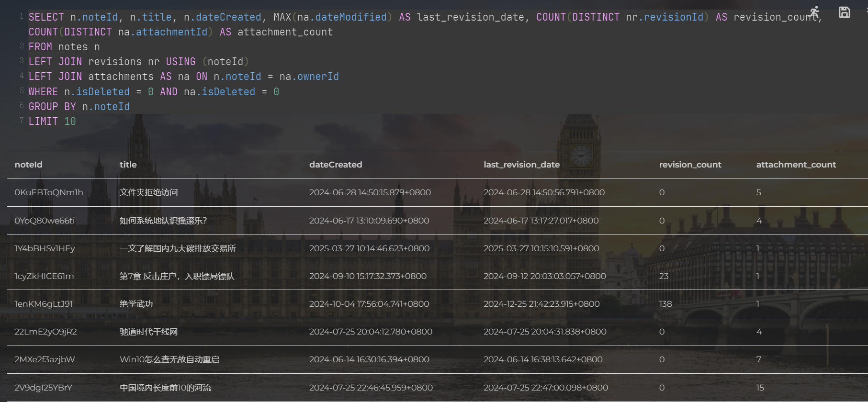This screenshot has height=402, width=868.
Task: Click the title cell 驰道时代干线网
Action: [149, 332]
